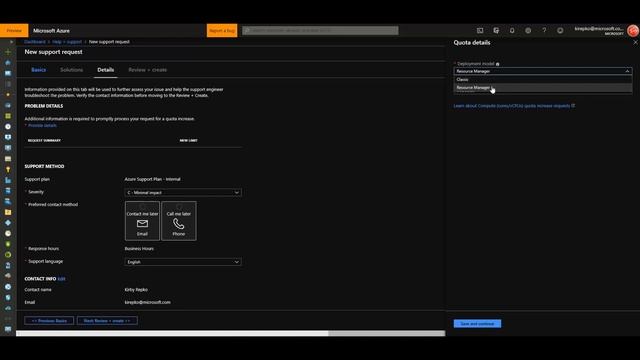Screen dimensions: 640x360
Task: Click Edit link beside Contact Info
Action: (x=61, y=279)
